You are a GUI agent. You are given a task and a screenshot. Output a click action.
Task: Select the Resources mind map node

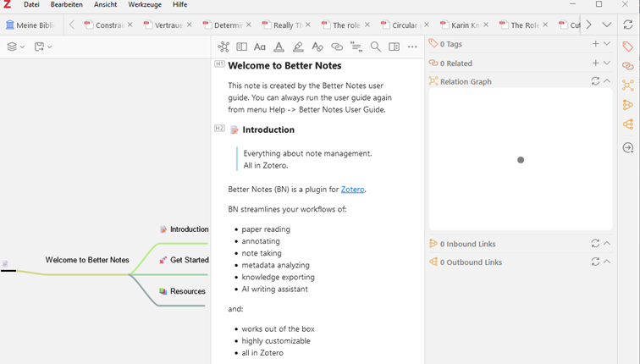[x=183, y=291]
